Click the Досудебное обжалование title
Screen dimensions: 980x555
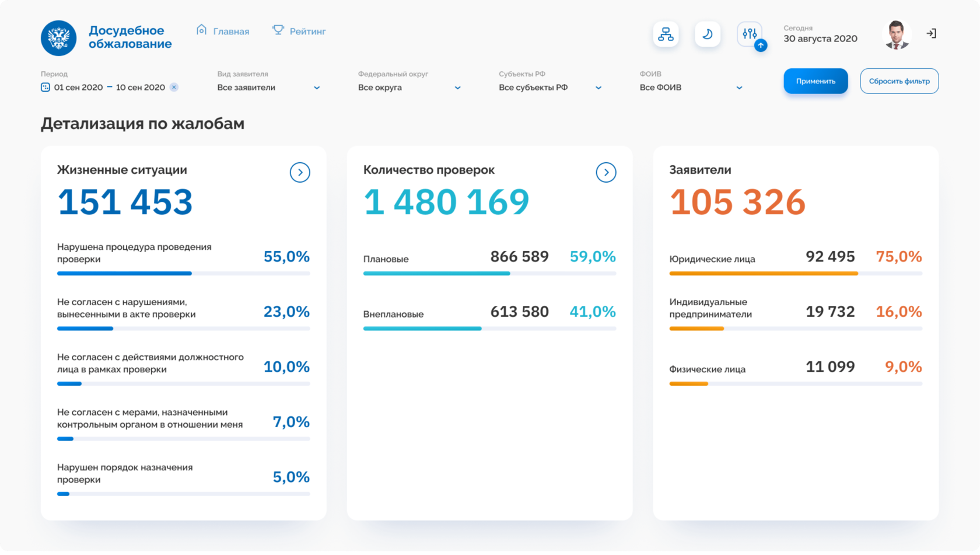point(130,37)
